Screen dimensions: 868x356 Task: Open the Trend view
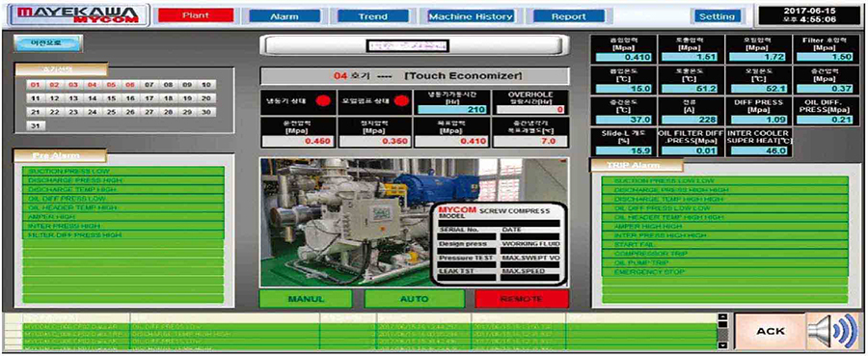click(x=372, y=16)
